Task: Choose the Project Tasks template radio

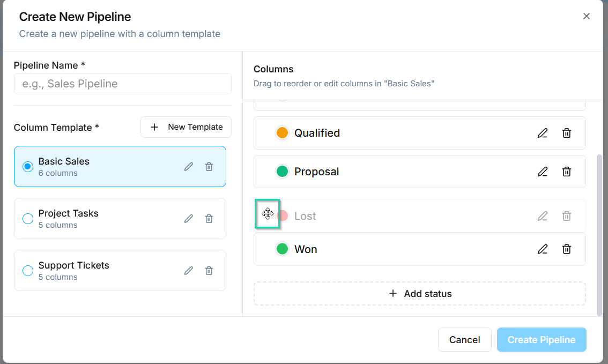Action: point(28,219)
